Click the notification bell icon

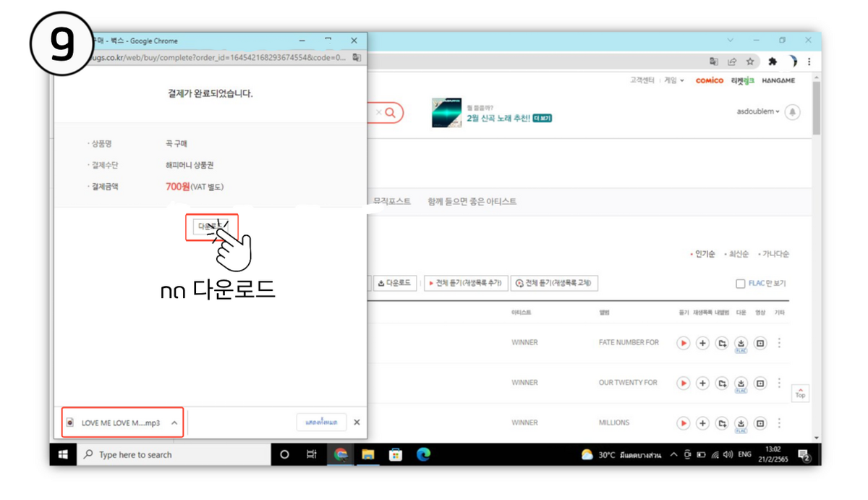tap(793, 112)
